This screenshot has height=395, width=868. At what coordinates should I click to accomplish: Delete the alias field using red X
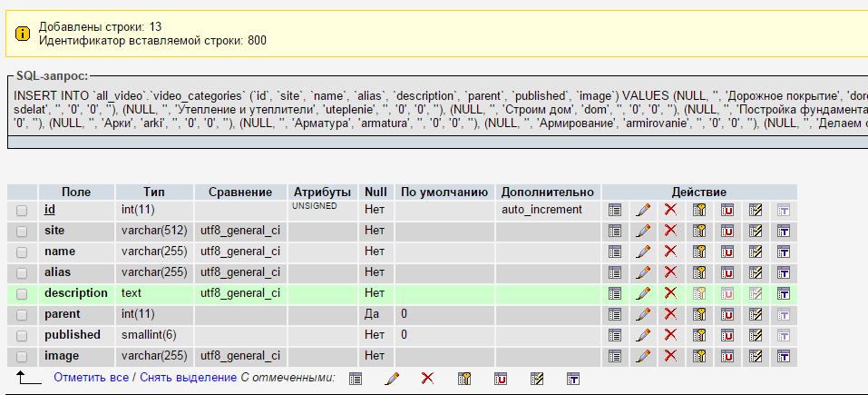[x=671, y=272]
